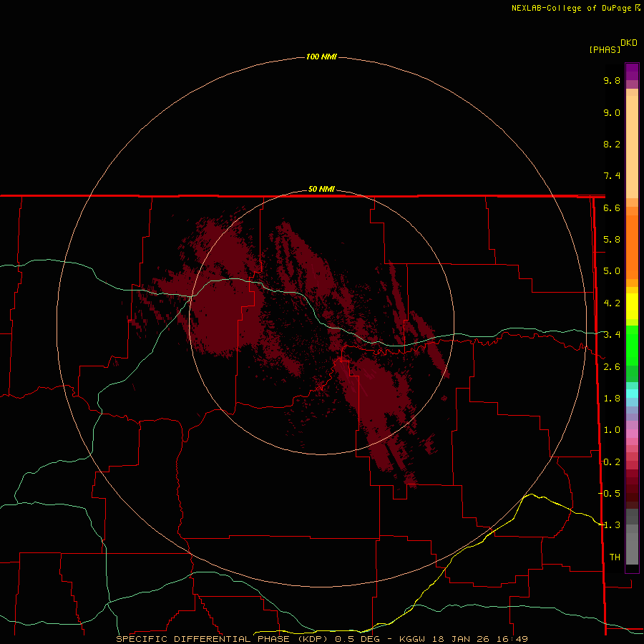The height and width of the screenshot is (644, 644).
Task: Click the 3.4 value on the color scale
Action: point(612,335)
